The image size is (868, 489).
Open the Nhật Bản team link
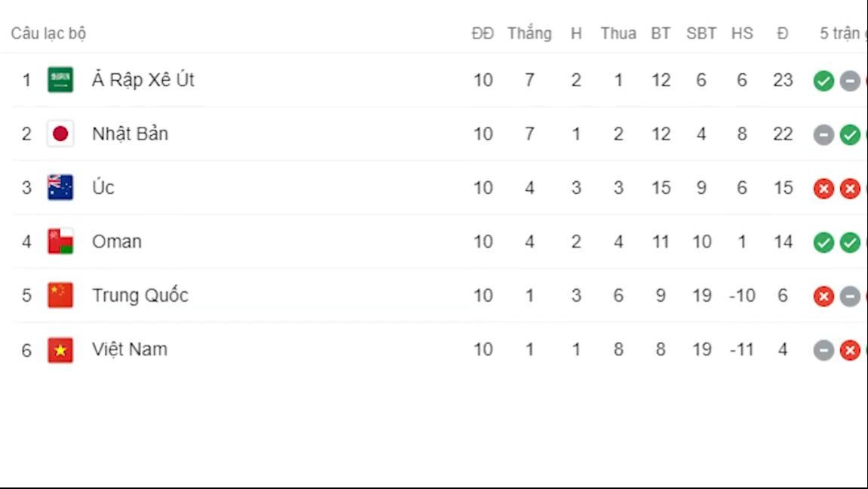coord(130,134)
